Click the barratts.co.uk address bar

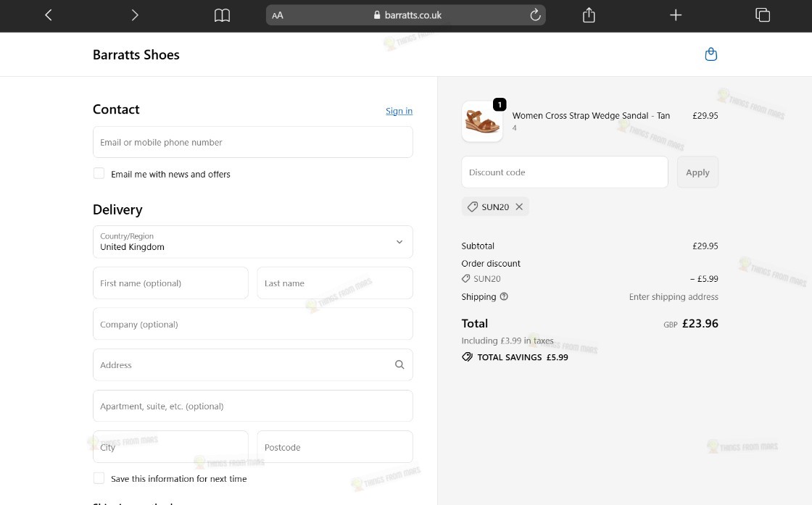(405, 15)
